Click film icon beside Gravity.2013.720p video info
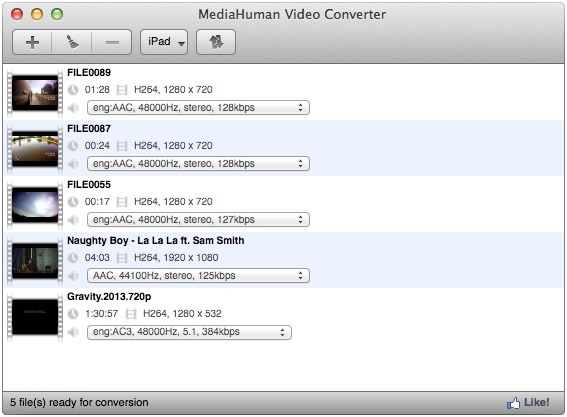The height and width of the screenshot is (417, 567). (x=131, y=314)
